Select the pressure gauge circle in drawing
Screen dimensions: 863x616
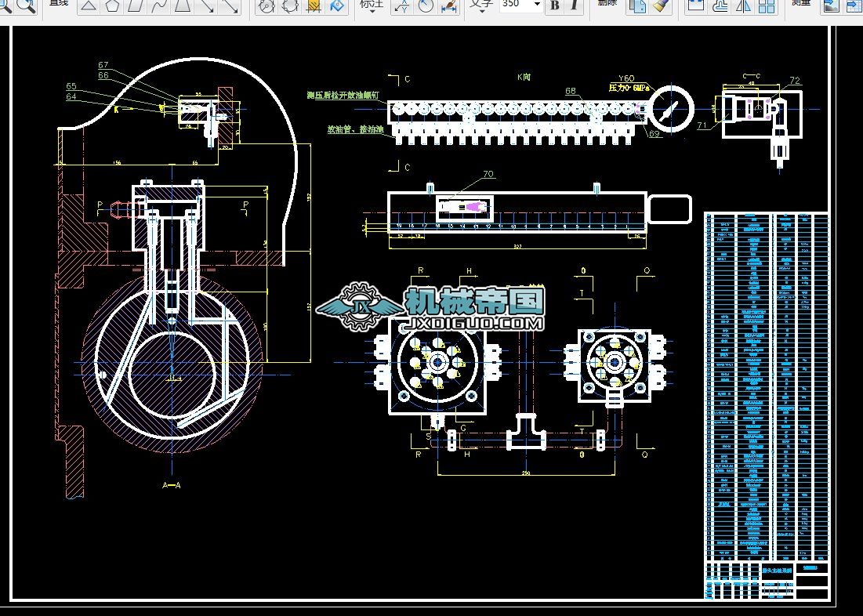670,109
